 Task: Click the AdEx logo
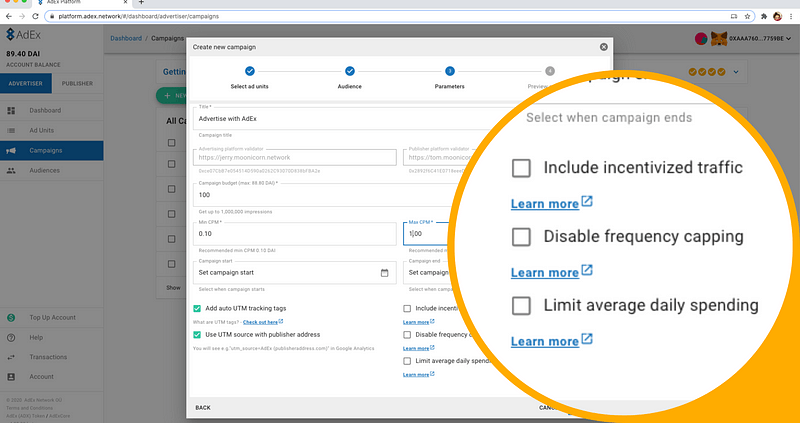(x=23, y=35)
